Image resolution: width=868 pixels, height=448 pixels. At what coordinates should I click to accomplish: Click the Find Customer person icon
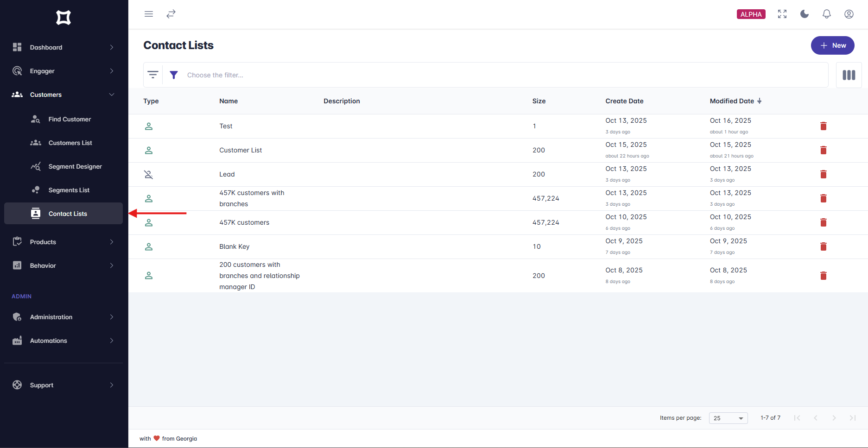36,119
